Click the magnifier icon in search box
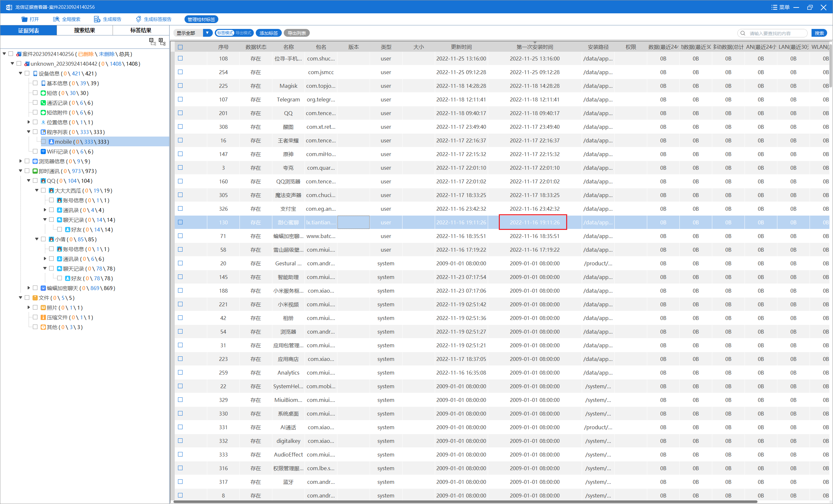 (743, 33)
